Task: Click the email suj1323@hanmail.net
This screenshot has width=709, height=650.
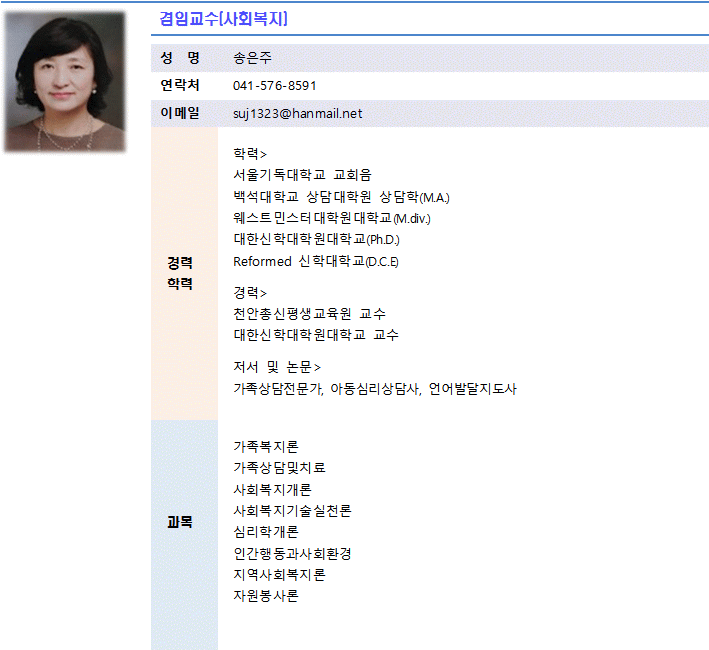Action: pos(298,113)
